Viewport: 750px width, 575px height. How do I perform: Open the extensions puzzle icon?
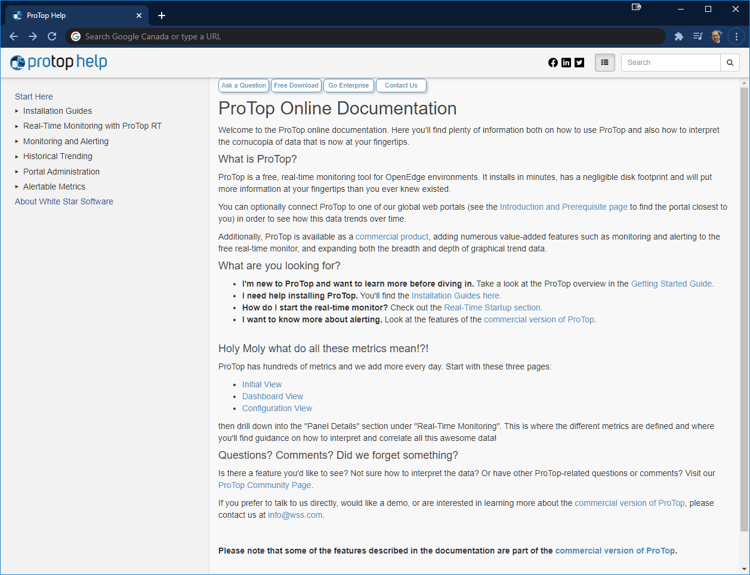point(678,36)
